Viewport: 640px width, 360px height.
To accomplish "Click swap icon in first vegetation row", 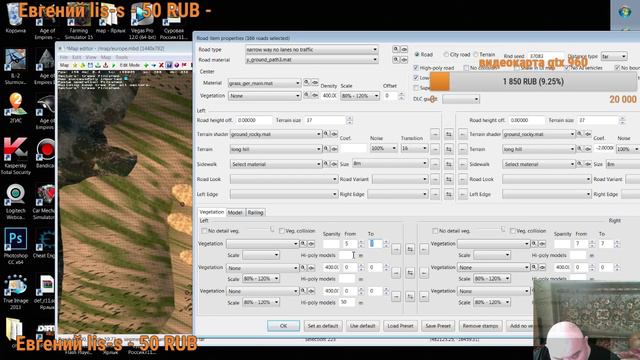I will click(410, 249).
